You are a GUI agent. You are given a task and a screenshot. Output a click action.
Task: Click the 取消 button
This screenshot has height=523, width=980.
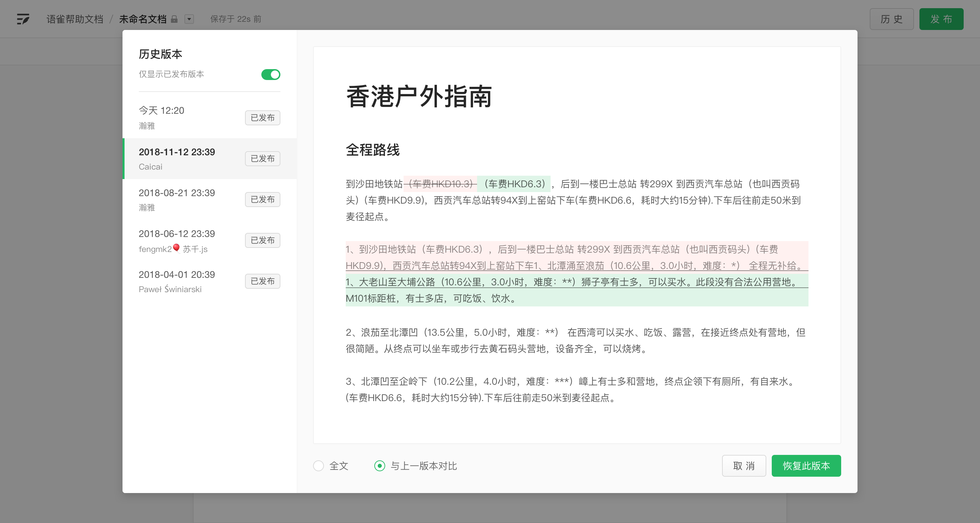(744, 465)
